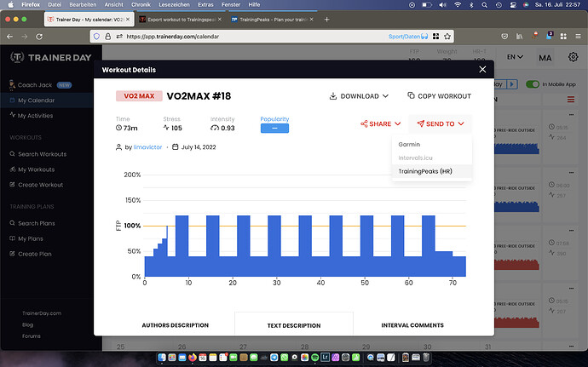Open Spotlight search icon
Screen dimensions: 588x367
click(x=485, y=5)
